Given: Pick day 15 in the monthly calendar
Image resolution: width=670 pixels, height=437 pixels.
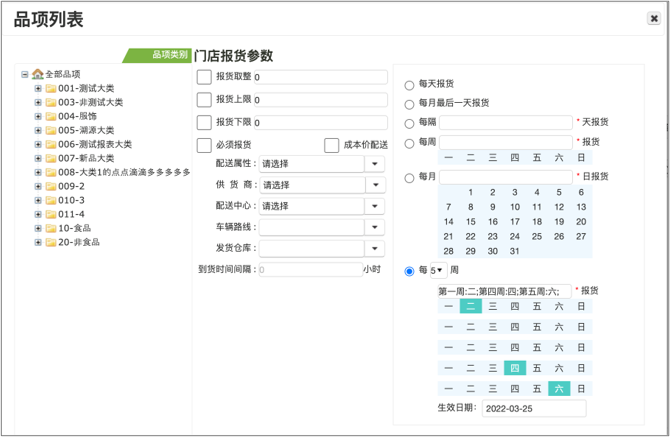Looking at the screenshot, I should pos(470,222).
